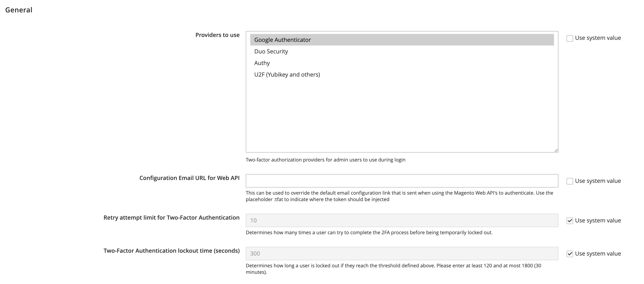Click the 'Providers to use' field label
This screenshot has width=644, height=284.
[x=217, y=35]
